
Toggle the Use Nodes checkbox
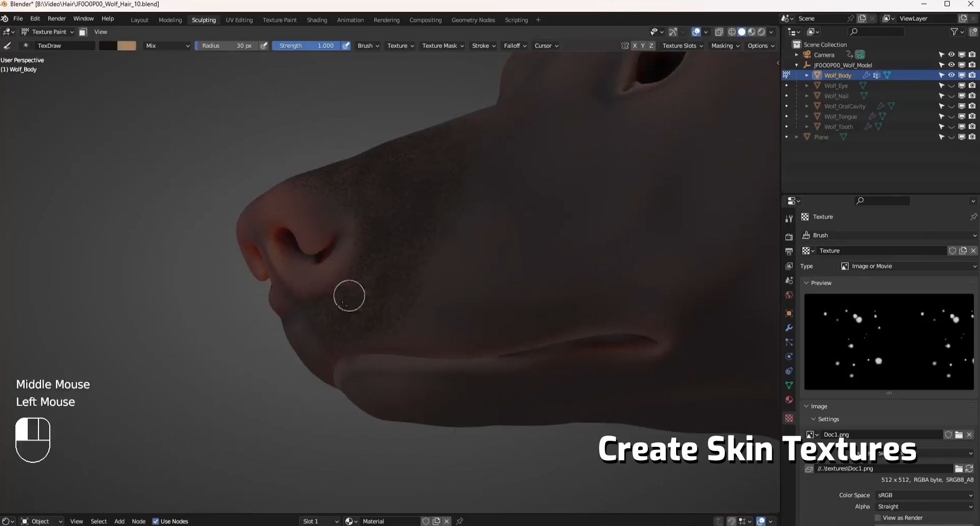pos(156,521)
